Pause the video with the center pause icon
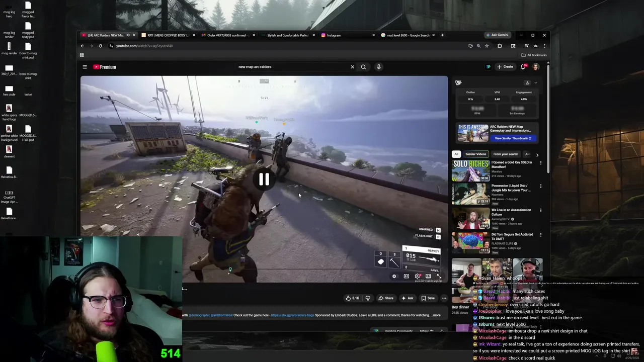The image size is (644, 362). [264, 179]
